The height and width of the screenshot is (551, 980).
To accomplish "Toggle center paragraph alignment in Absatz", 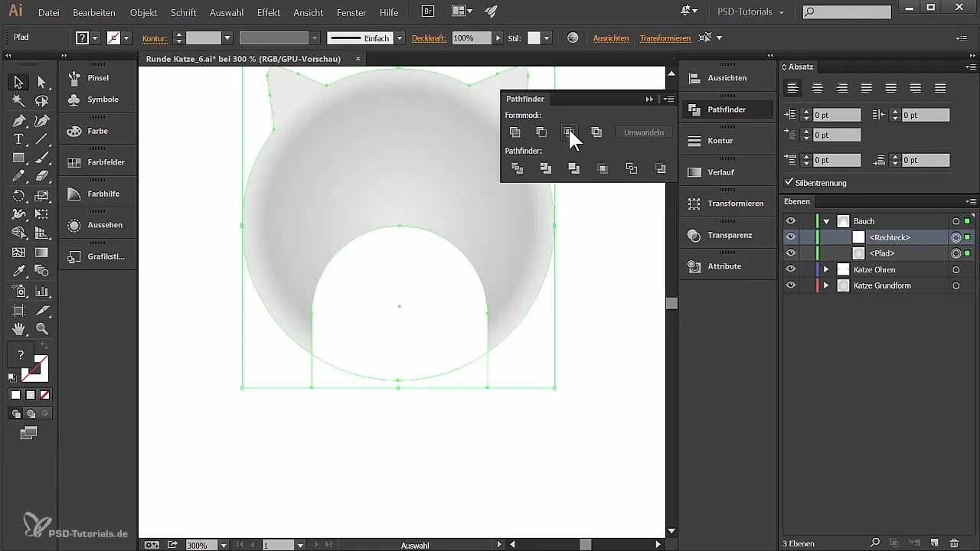I will [818, 88].
